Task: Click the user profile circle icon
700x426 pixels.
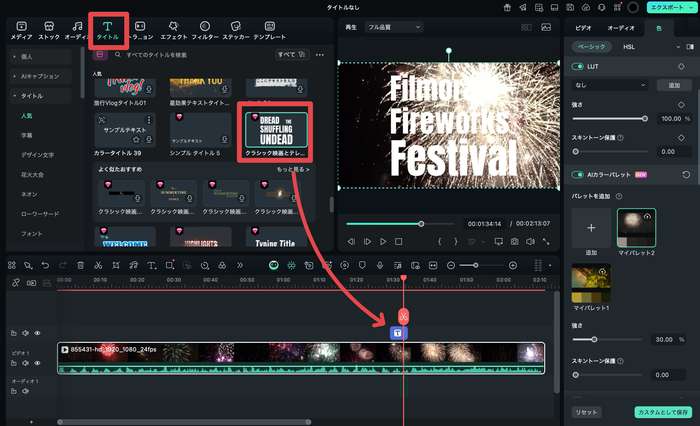Action: (633, 8)
